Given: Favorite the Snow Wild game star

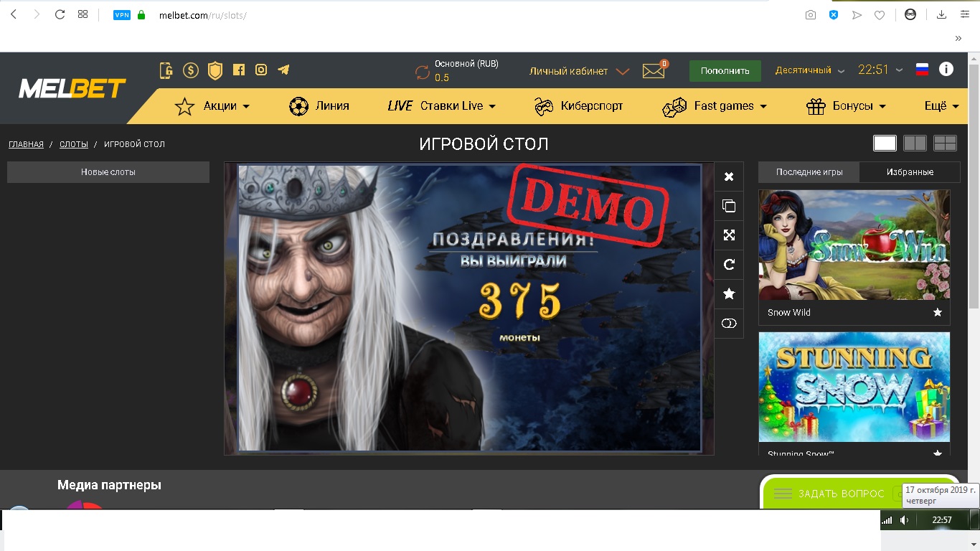Looking at the screenshot, I should coord(937,312).
